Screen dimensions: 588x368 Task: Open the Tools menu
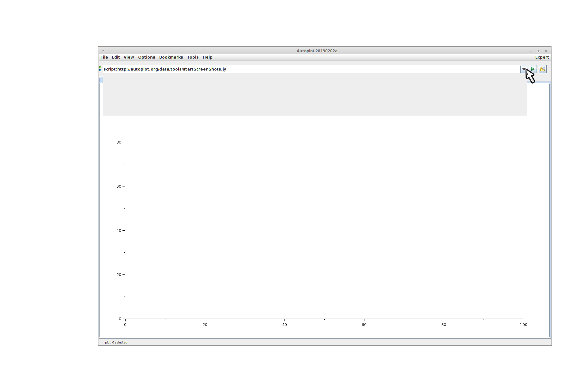[193, 57]
